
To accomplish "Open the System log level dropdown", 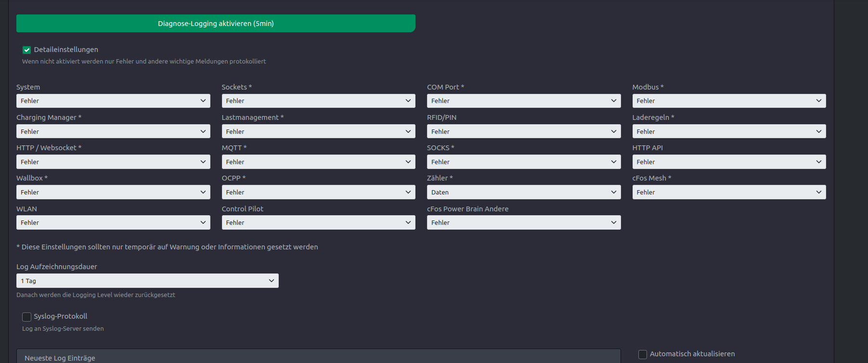I will click(113, 101).
